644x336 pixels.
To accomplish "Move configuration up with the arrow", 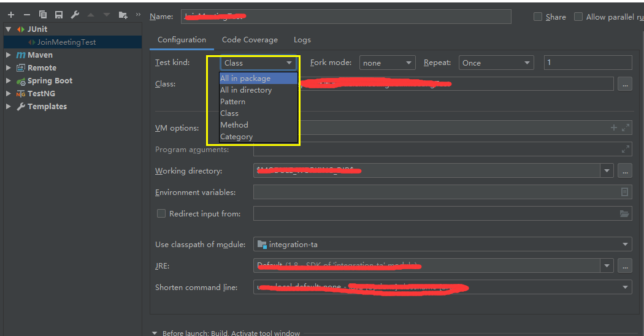I will pos(91,15).
